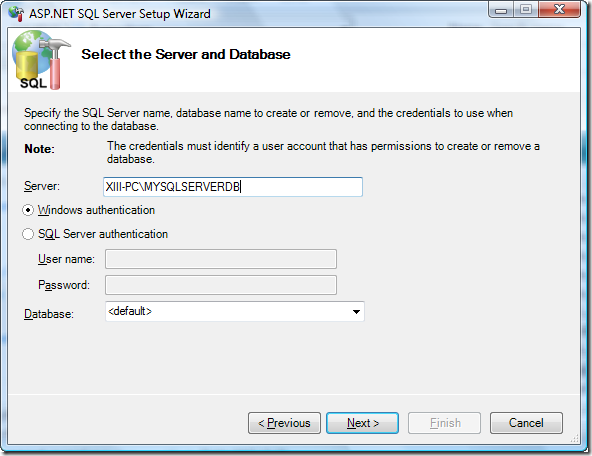This screenshot has width=592, height=456.
Task: Click the 'User name:' label
Action: tap(66, 259)
